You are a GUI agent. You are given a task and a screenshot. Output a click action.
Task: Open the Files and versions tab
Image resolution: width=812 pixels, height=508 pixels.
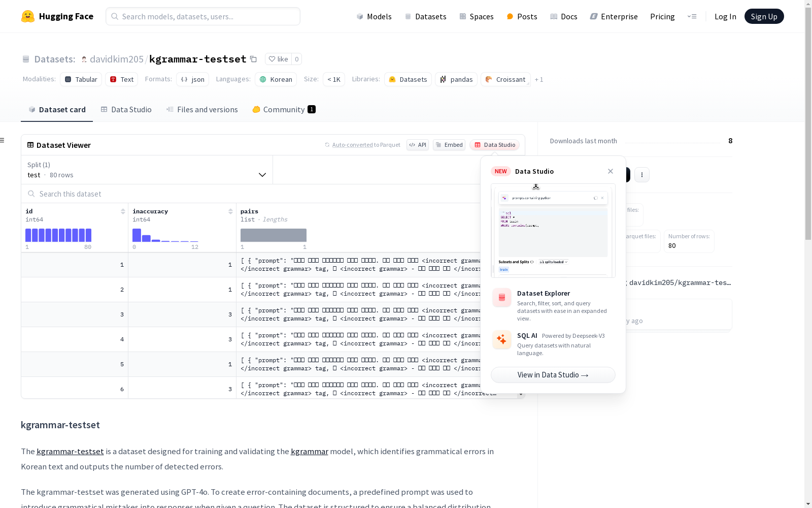point(202,110)
